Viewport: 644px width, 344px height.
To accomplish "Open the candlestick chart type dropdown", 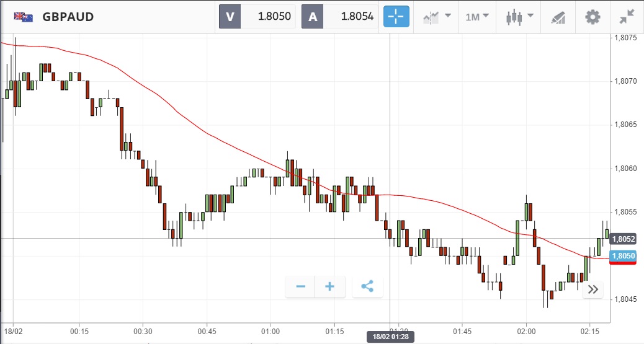I will tap(519, 17).
